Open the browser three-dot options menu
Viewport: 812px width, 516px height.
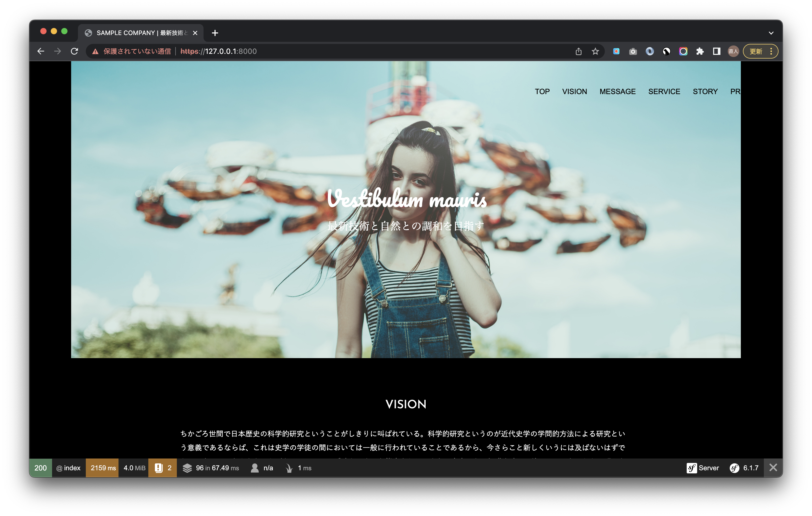point(771,51)
